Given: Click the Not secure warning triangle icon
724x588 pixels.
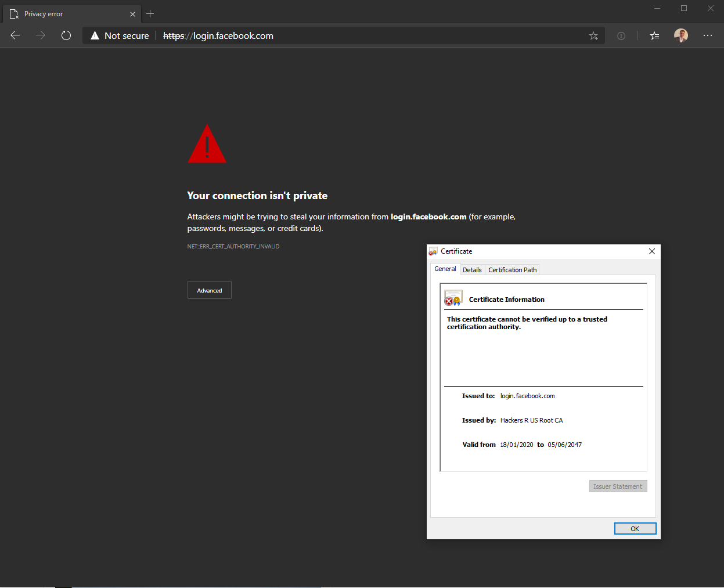Looking at the screenshot, I should [x=95, y=36].
